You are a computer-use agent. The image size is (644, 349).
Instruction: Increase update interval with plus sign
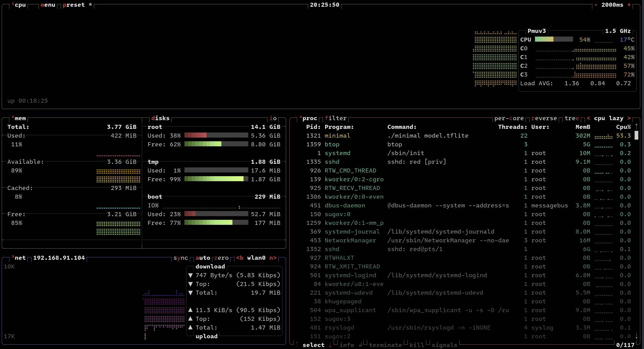pyautogui.click(x=629, y=5)
